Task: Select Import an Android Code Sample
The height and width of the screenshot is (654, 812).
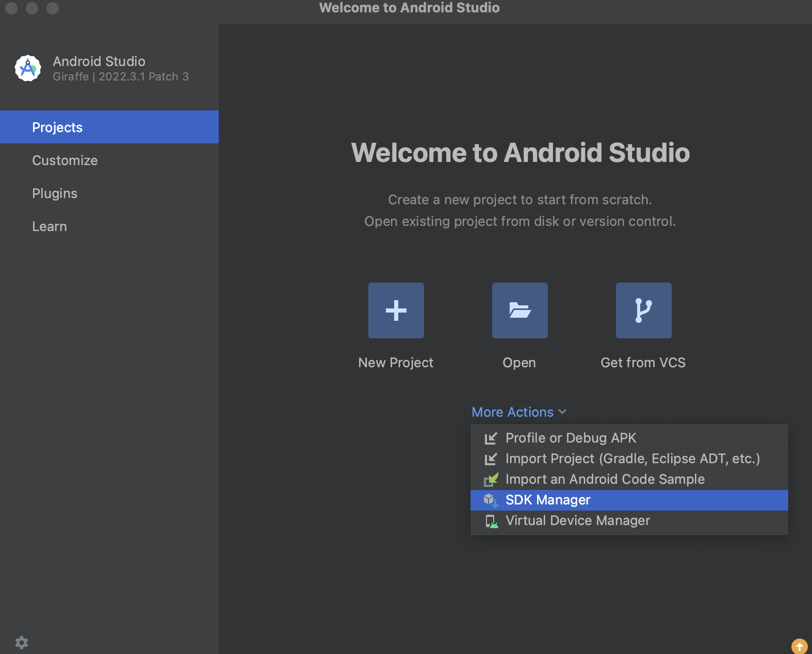Action: [629, 480]
